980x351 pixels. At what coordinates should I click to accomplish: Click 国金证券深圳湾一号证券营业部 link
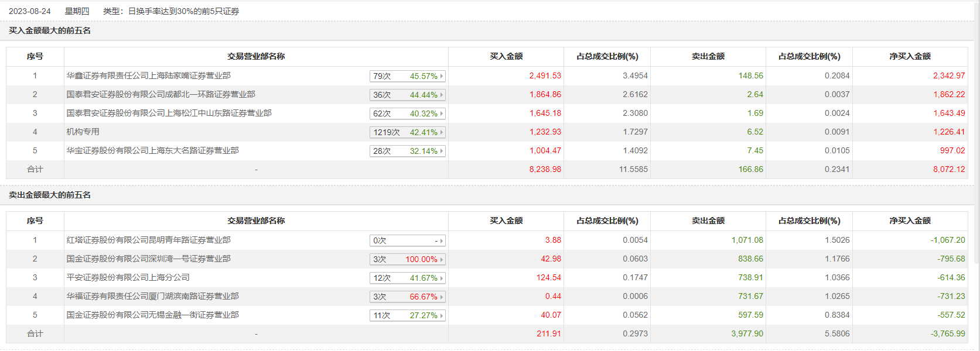click(x=148, y=259)
